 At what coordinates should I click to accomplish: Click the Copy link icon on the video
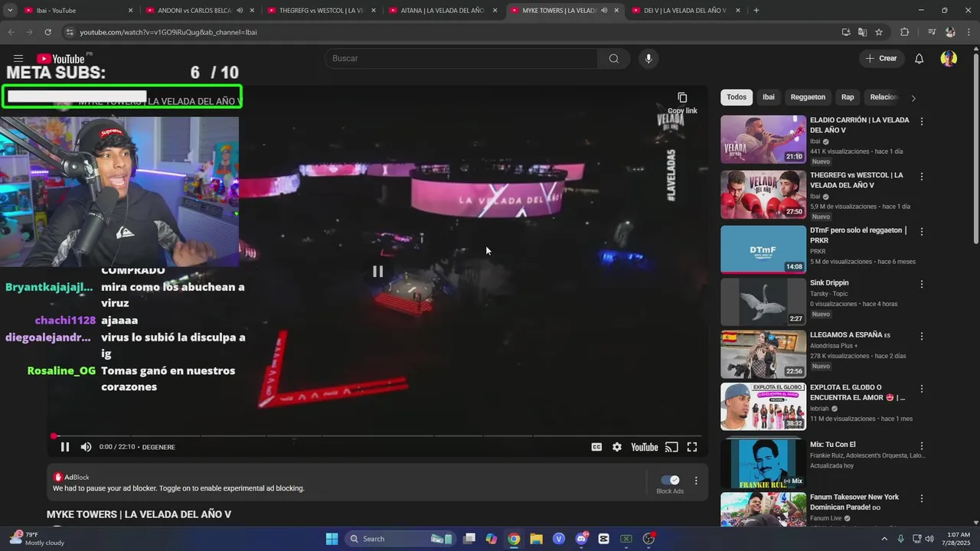(x=682, y=98)
